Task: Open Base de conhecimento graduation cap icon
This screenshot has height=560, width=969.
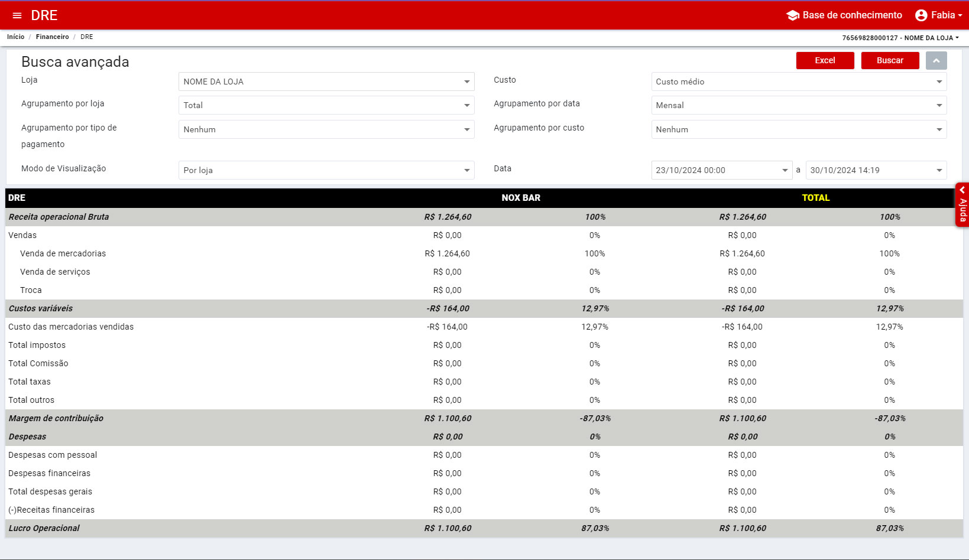Action: (x=793, y=15)
